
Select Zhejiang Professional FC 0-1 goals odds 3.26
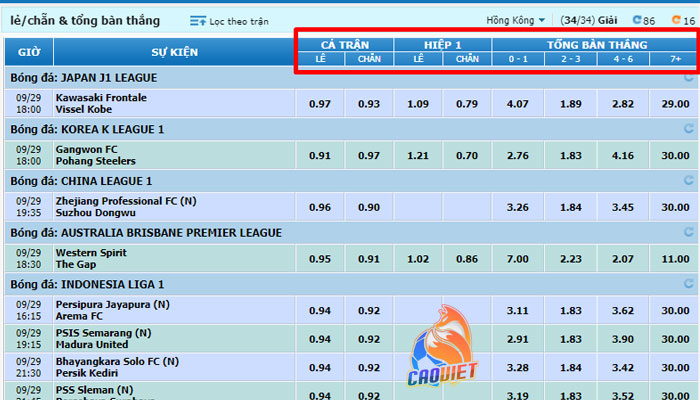(x=518, y=207)
